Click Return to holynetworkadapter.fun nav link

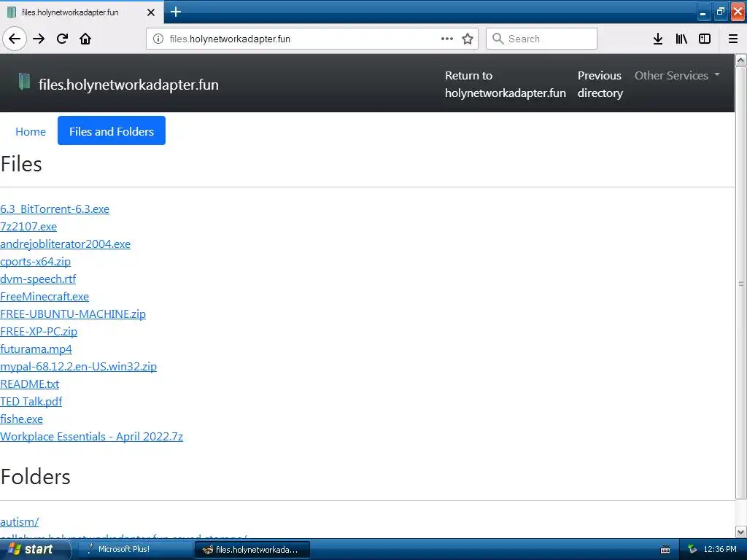506,84
